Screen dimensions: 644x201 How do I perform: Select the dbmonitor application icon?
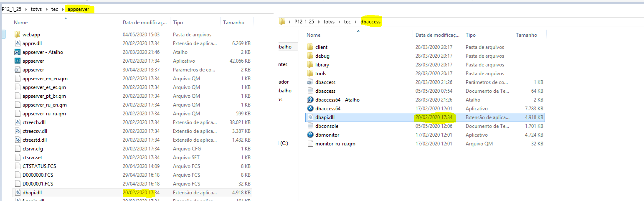coord(310,135)
